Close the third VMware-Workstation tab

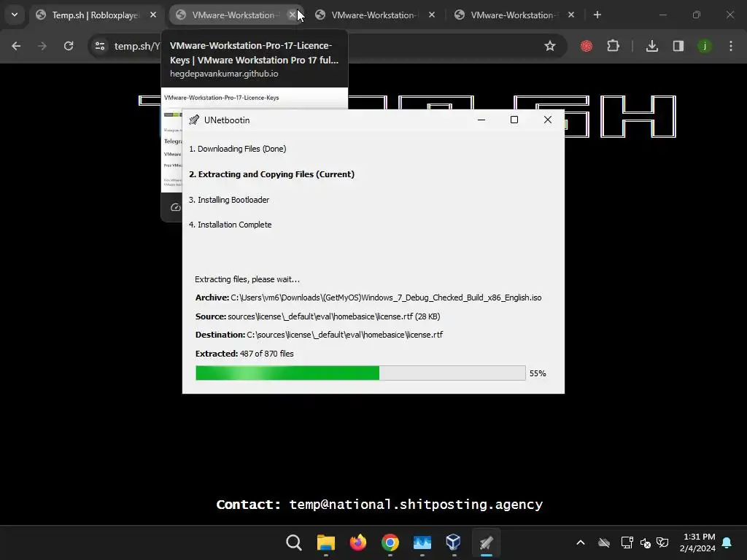571,15
